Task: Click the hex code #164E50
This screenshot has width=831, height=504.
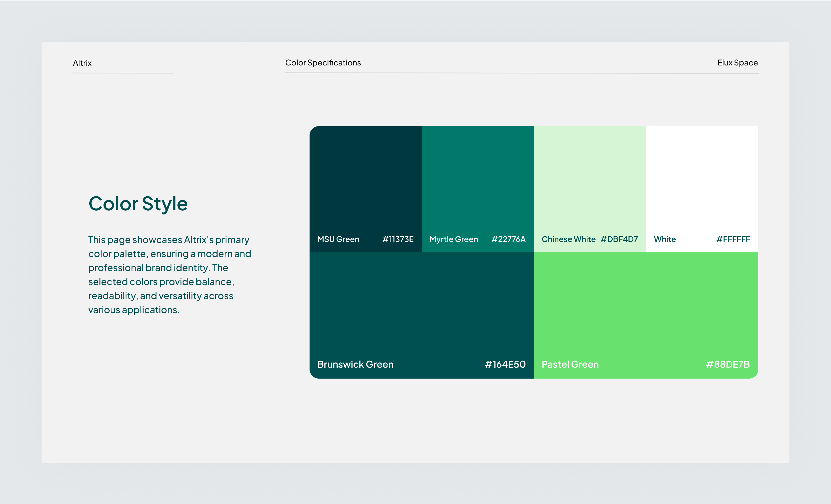Action: (x=505, y=364)
